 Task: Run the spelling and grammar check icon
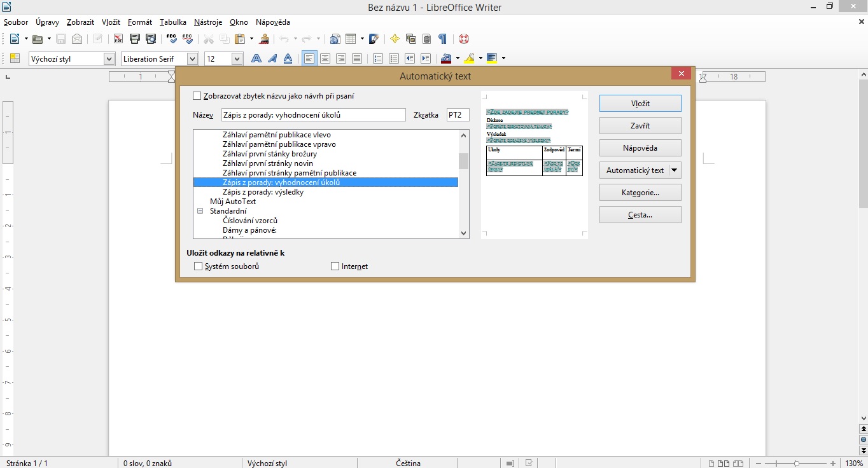[x=171, y=39]
